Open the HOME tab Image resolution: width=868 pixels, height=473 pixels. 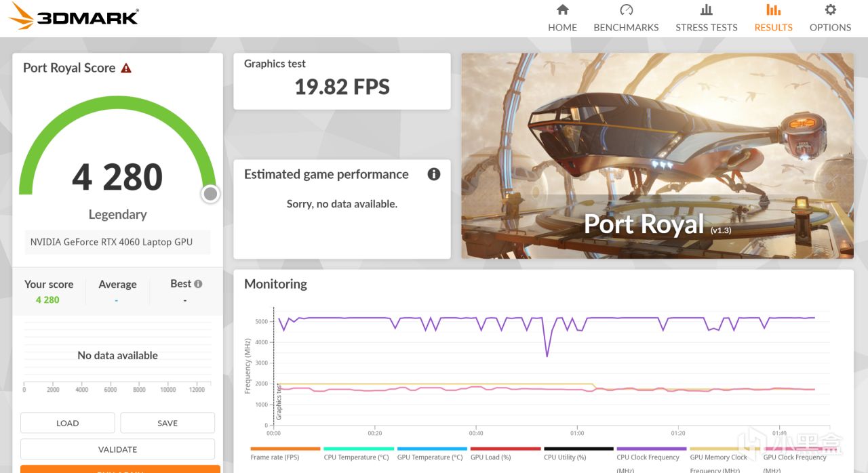point(562,18)
